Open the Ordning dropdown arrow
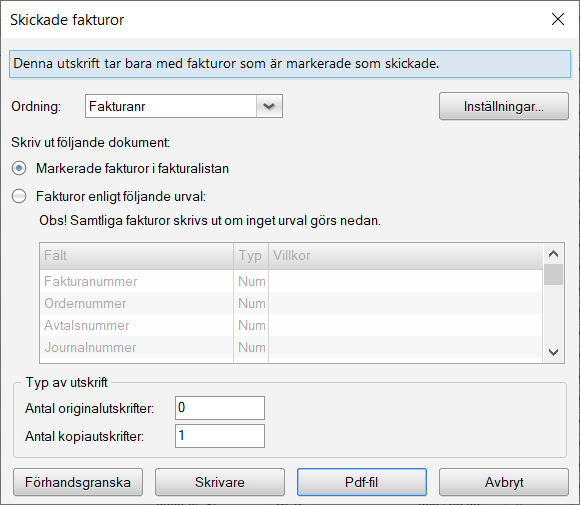The height and width of the screenshot is (505, 580). pos(269,106)
